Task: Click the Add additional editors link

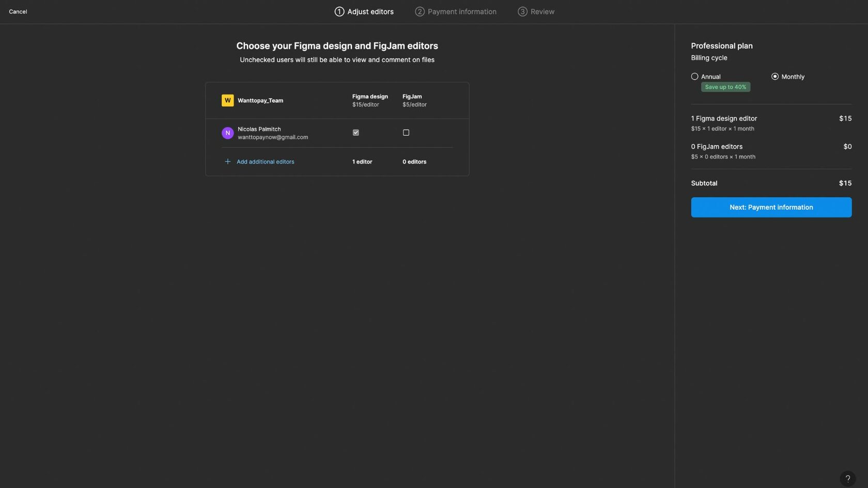Action: (x=265, y=162)
